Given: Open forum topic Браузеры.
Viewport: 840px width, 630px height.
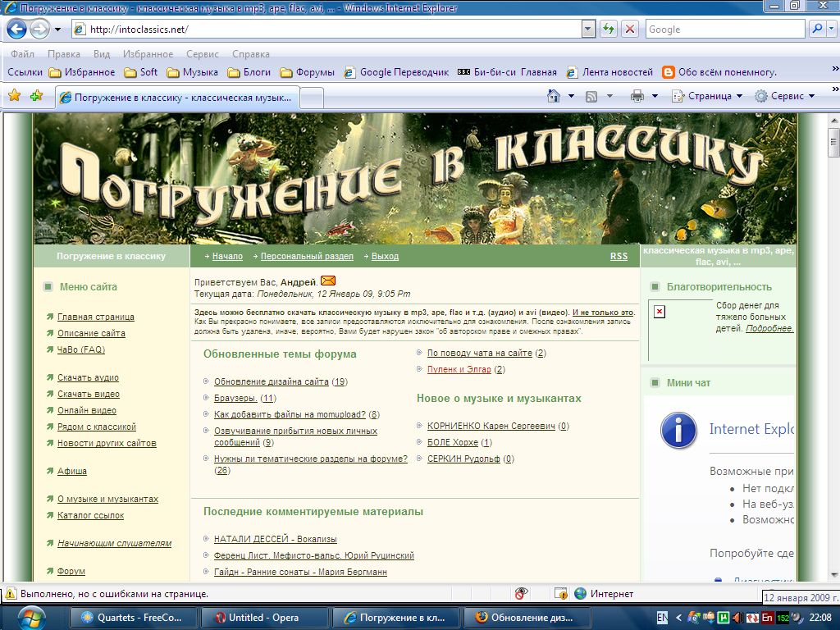Looking at the screenshot, I should point(235,399).
